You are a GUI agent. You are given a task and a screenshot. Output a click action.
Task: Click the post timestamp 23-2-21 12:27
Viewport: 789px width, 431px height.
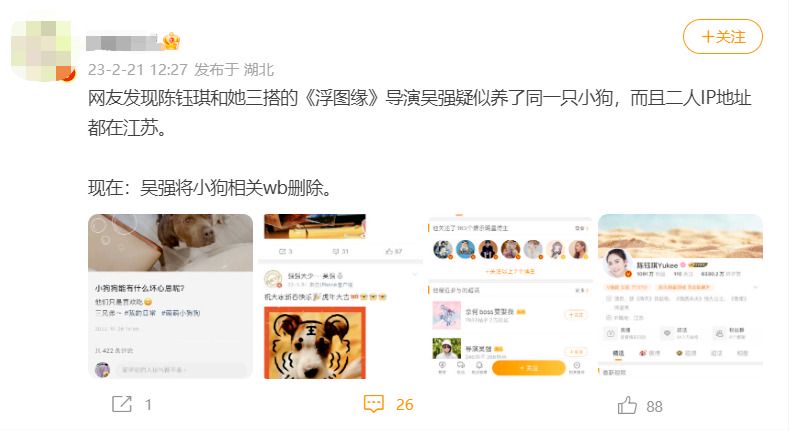point(137,69)
